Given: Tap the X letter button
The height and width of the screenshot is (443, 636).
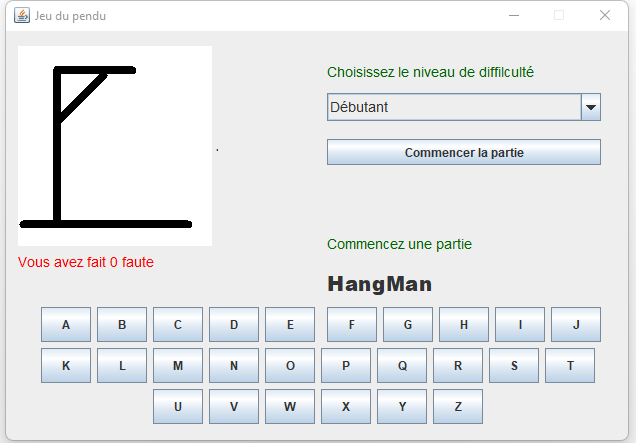Looking at the screenshot, I should point(346,406).
